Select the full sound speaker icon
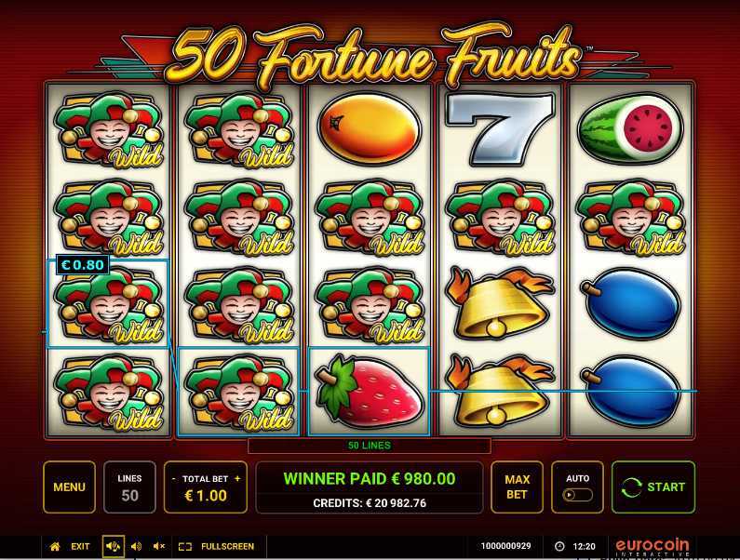 point(114,546)
